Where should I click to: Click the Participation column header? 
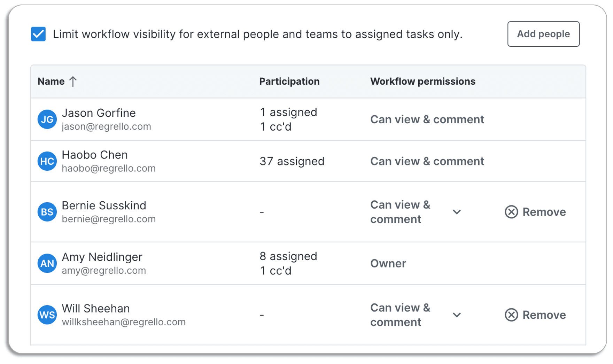(x=289, y=82)
